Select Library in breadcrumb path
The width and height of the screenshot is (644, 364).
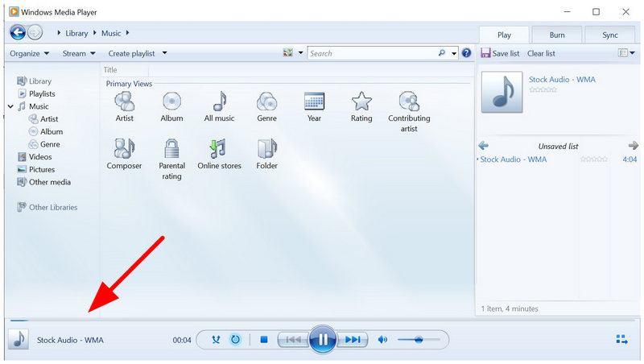pyautogui.click(x=76, y=33)
